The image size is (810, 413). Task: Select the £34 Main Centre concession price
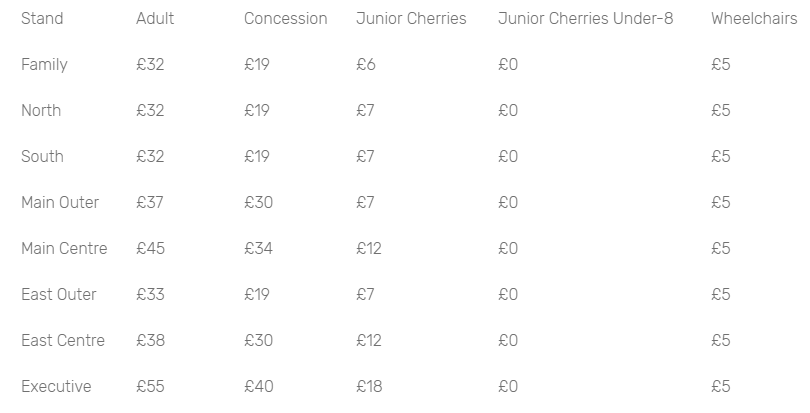tap(258, 249)
